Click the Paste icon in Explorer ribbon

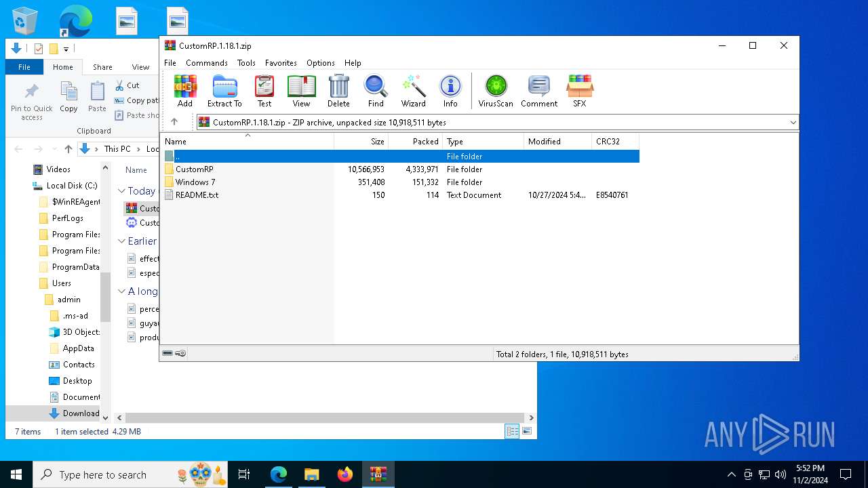pos(97,96)
